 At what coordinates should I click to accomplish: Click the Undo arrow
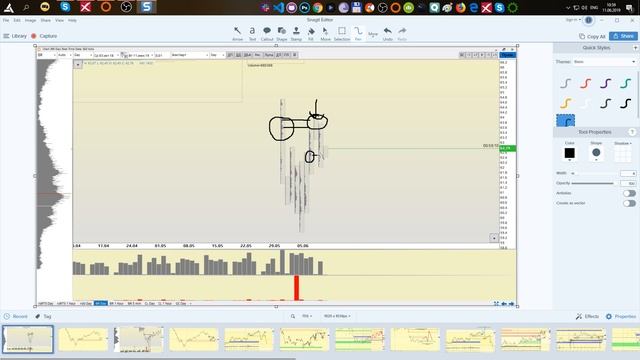[388, 33]
